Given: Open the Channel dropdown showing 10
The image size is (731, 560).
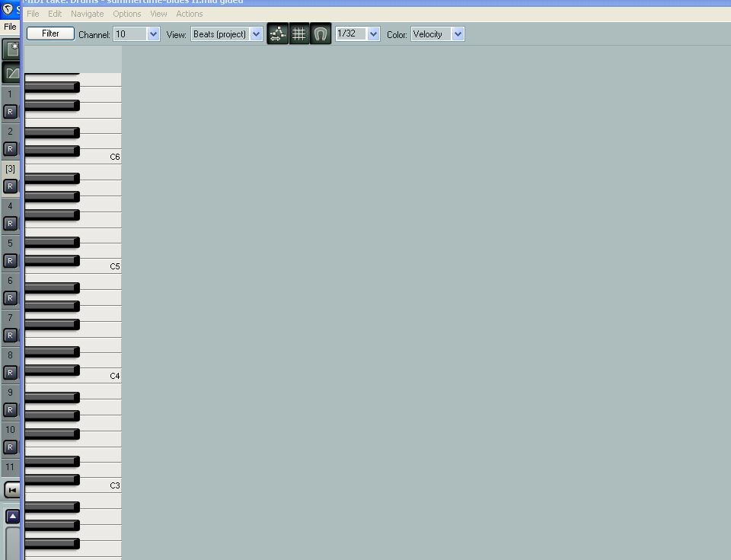Looking at the screenshot, I should (136, 34).
